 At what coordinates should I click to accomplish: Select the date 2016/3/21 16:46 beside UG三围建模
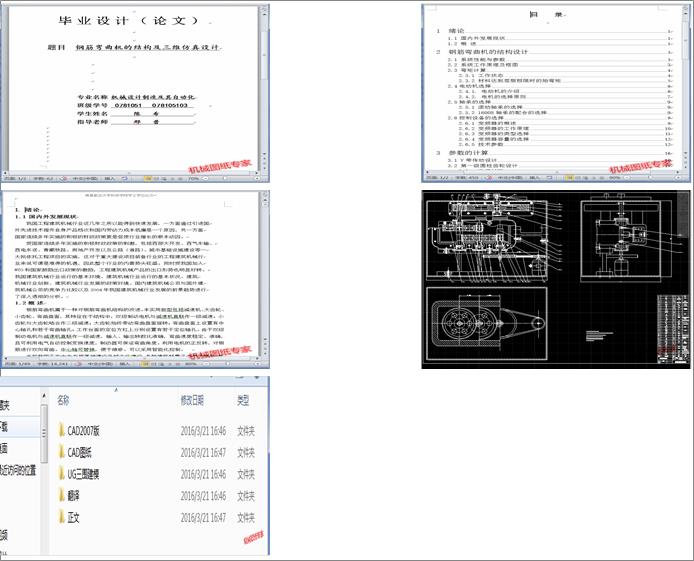coord(203,474)
